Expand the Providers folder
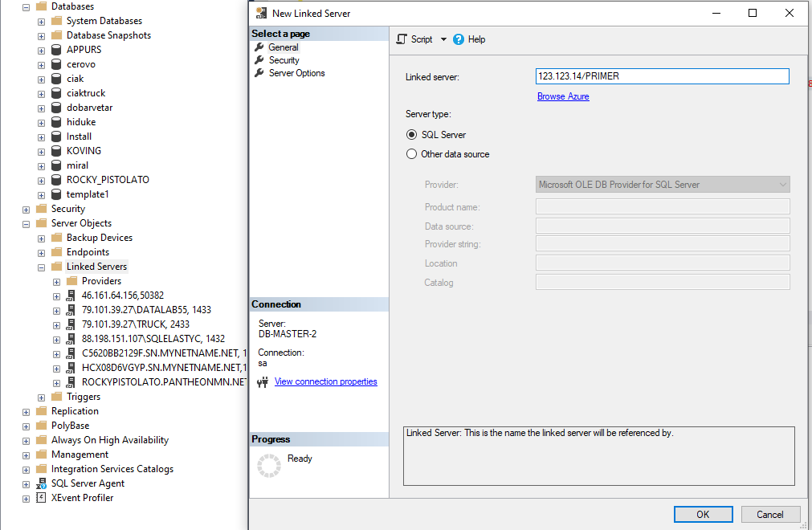The width and height of the screenshot is (812, 530). coord(56,283)
